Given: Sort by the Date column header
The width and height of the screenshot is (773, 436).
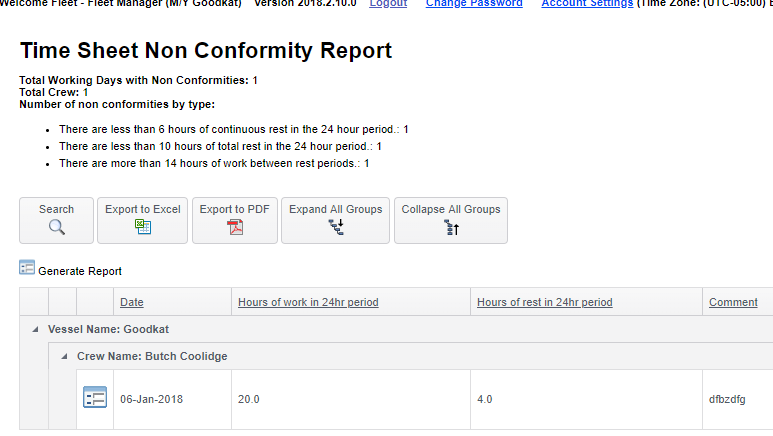Looking at the screenshot, I should pos(132,302).
